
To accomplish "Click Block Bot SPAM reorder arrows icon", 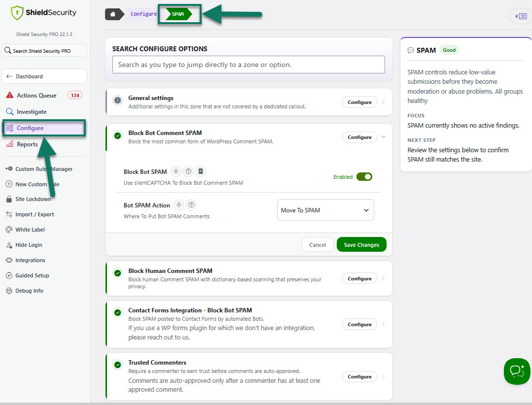I will pos(176,171).
